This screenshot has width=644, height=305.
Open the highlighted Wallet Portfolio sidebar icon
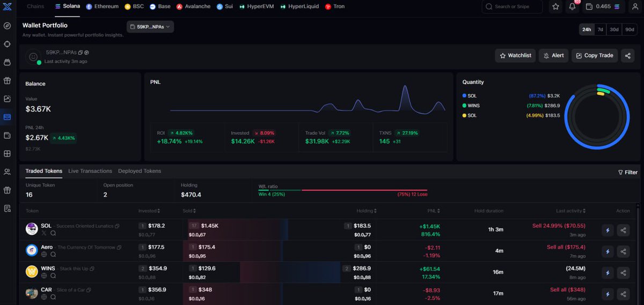[x=7, y=117]
